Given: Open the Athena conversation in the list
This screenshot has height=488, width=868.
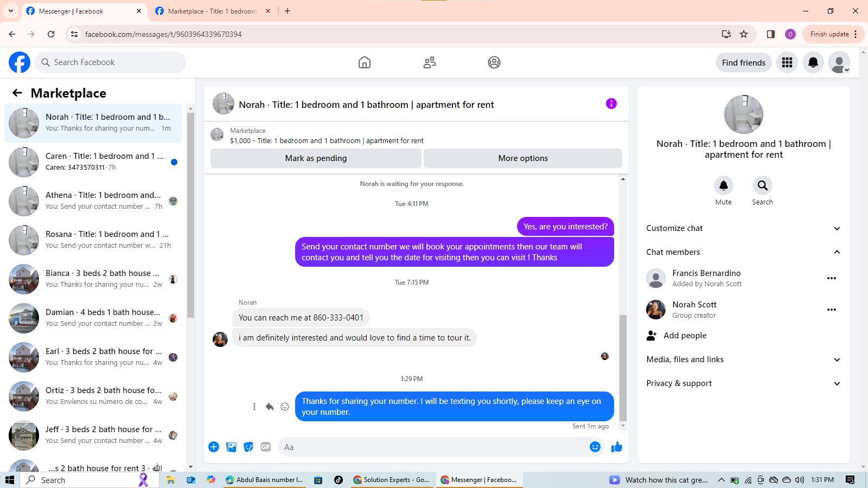Looking at the screenshot, I should (93, 201).
